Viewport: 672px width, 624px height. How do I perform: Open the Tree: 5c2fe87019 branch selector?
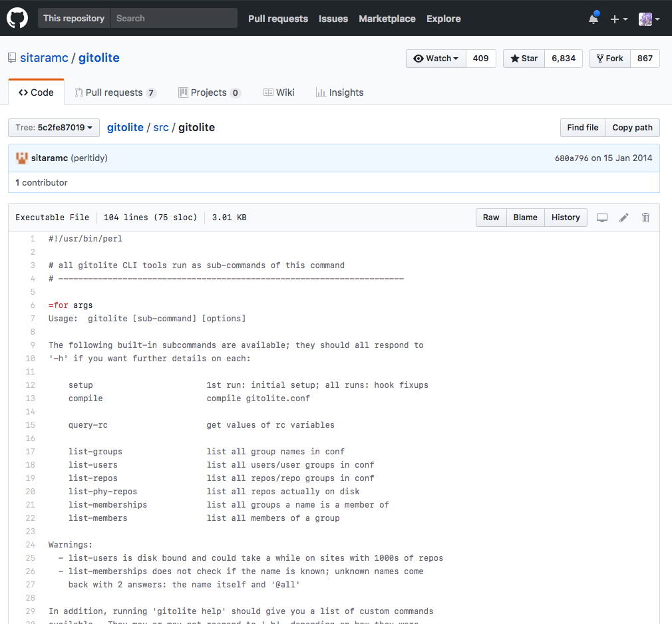54,128
